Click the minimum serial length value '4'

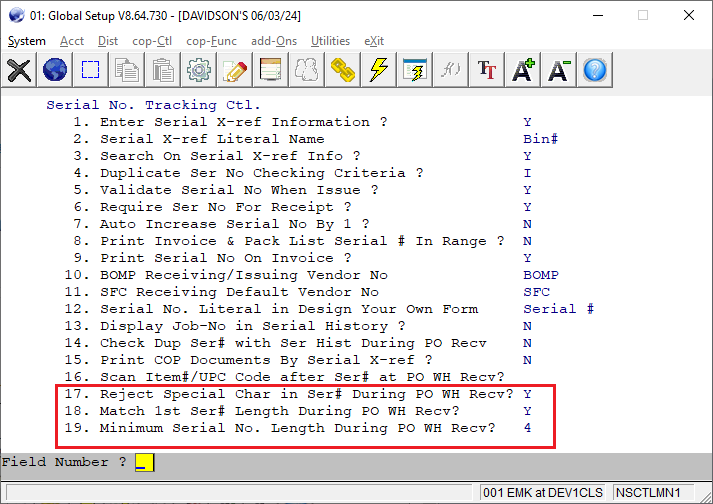[527, 428]
